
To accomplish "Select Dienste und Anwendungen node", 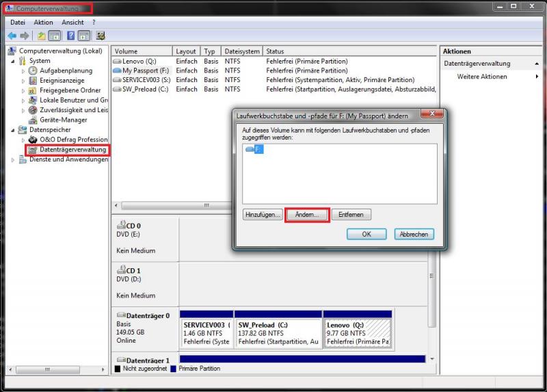I will point(68,159).
